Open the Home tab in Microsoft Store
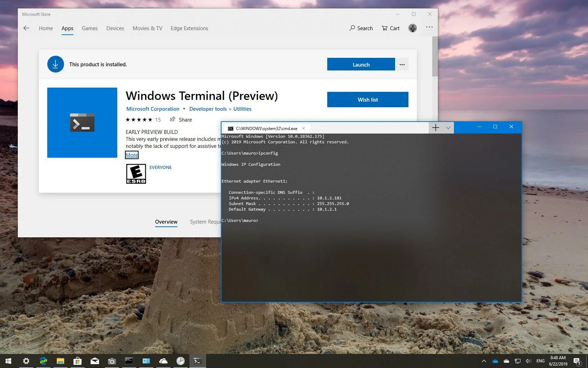This screenshot has width=588, height=368. click(46, 28)
